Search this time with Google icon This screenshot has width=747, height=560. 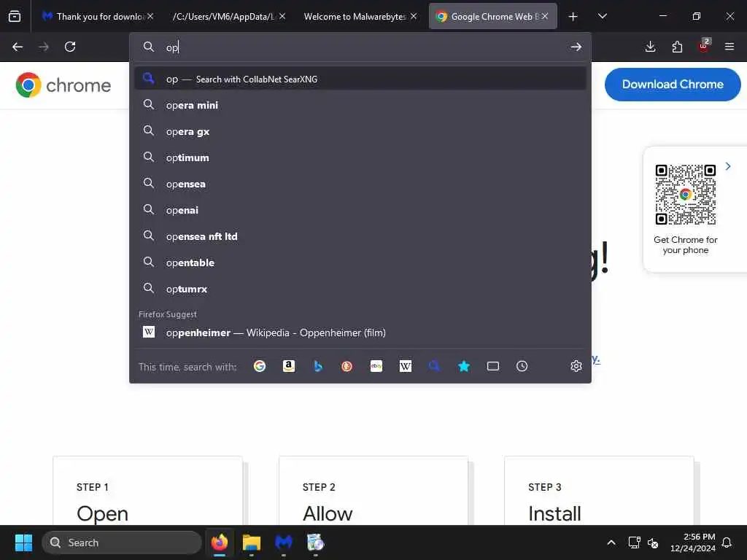pos(260,366)
